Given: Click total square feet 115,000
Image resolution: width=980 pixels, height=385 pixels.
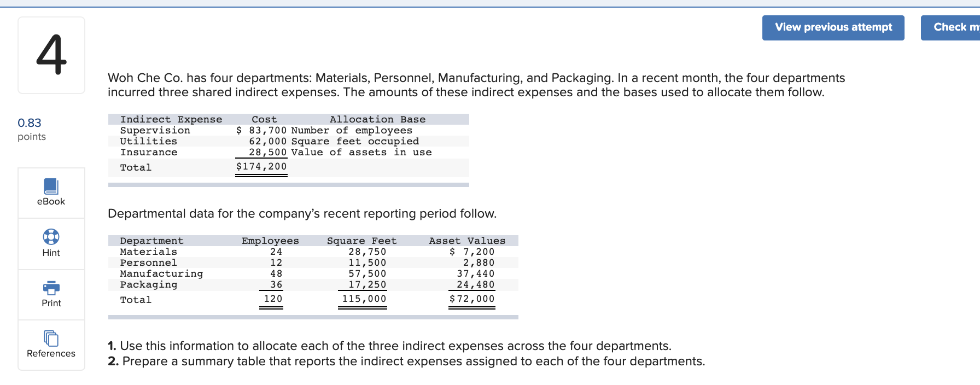Looking at the screenshot, I should [364, 299].
